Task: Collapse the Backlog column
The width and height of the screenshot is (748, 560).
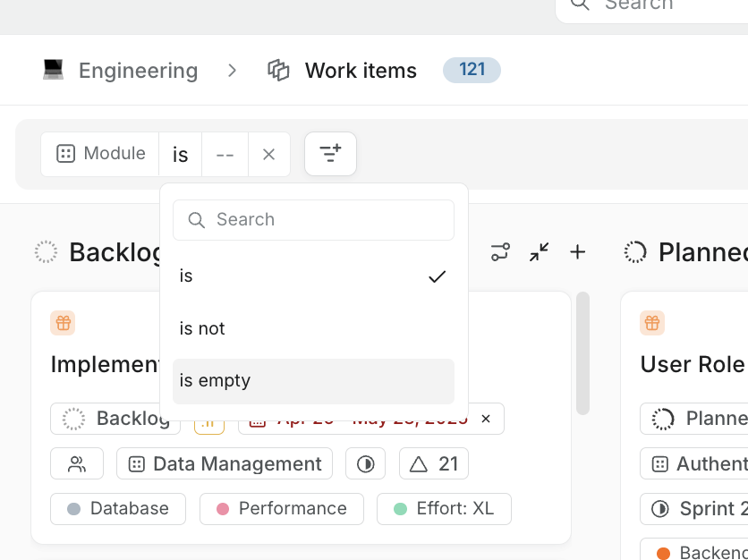Action: tap(539, 252)
